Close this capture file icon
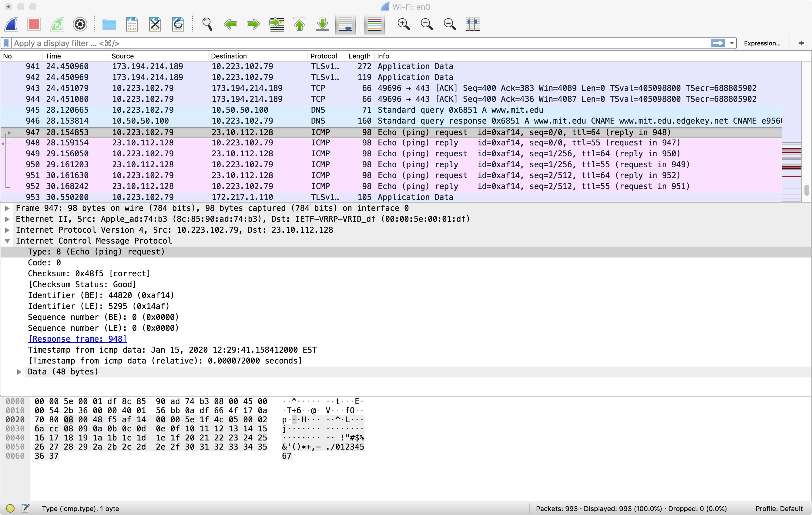This screenshot has height=515, width=812. 155,24
